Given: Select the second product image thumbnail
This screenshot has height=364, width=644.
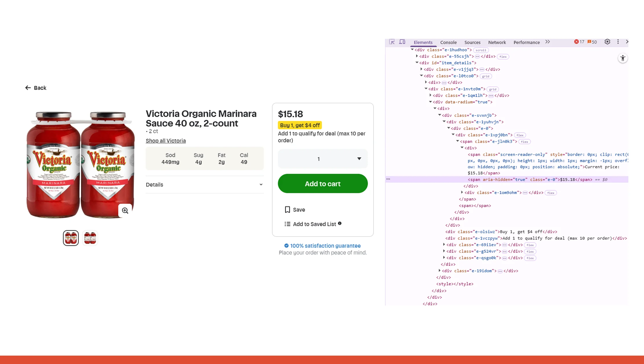Looking at the screenshot, I should (x=90, y=237).
